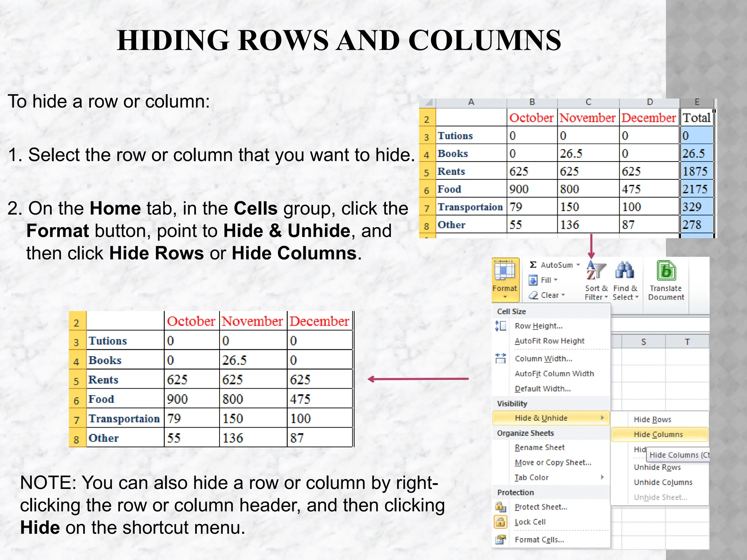Click the Translate Document icon

[x=666, y=271]
